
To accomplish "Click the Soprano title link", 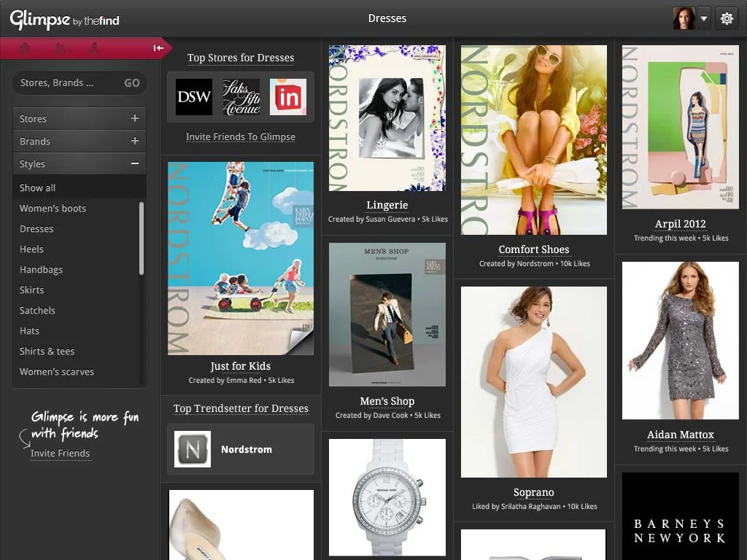I will (x=534, y=492).
